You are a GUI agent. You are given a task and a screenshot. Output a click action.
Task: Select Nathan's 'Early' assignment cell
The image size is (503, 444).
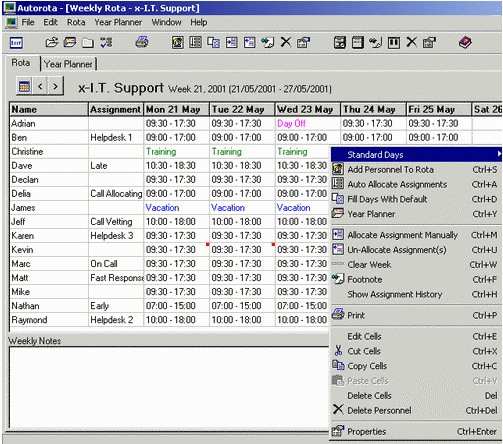(x=116, y=306)
